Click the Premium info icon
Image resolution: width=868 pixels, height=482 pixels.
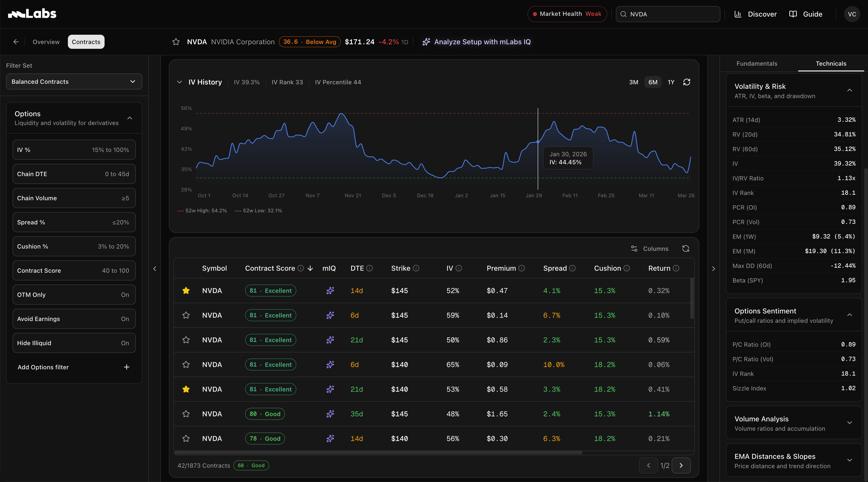(x=522, y=268)
